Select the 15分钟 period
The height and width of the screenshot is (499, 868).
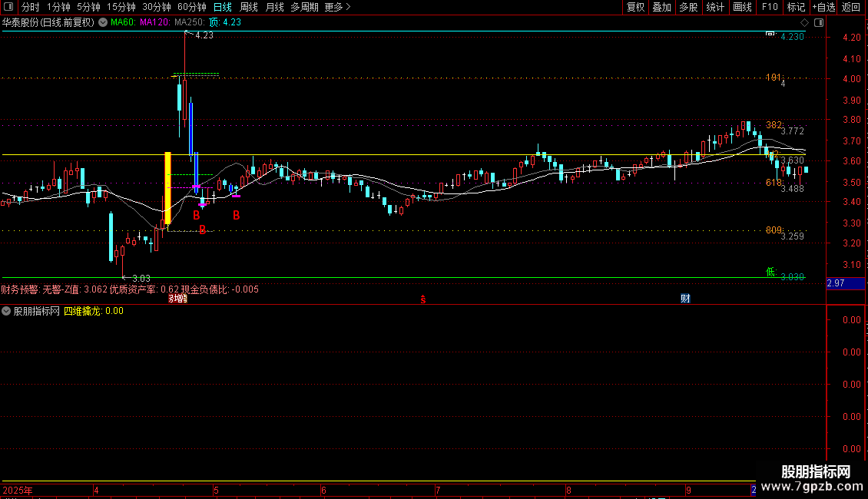click(x=121, y=7)
